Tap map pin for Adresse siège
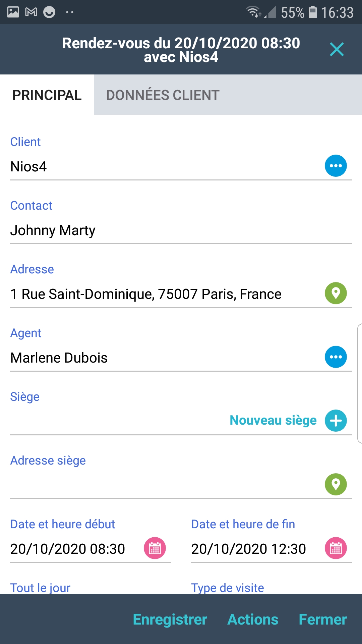 point(336,484)
